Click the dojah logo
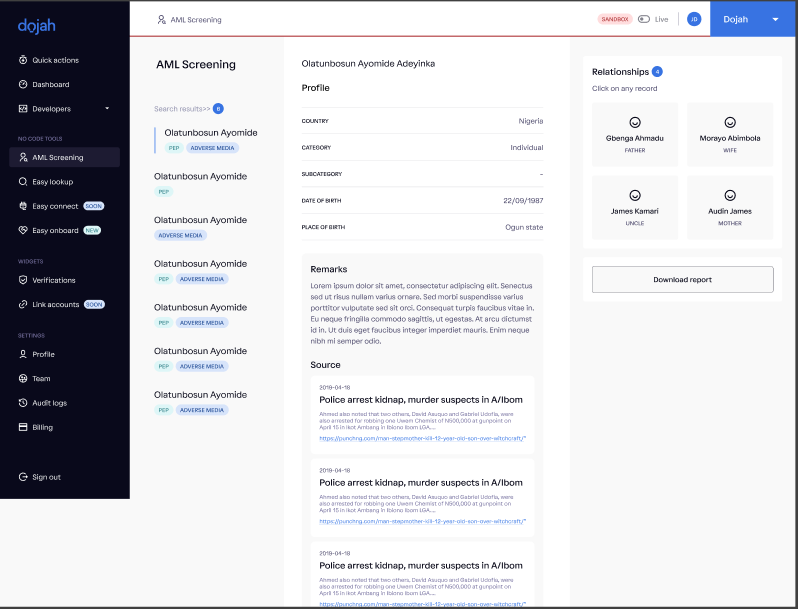 tap(37, 25)
